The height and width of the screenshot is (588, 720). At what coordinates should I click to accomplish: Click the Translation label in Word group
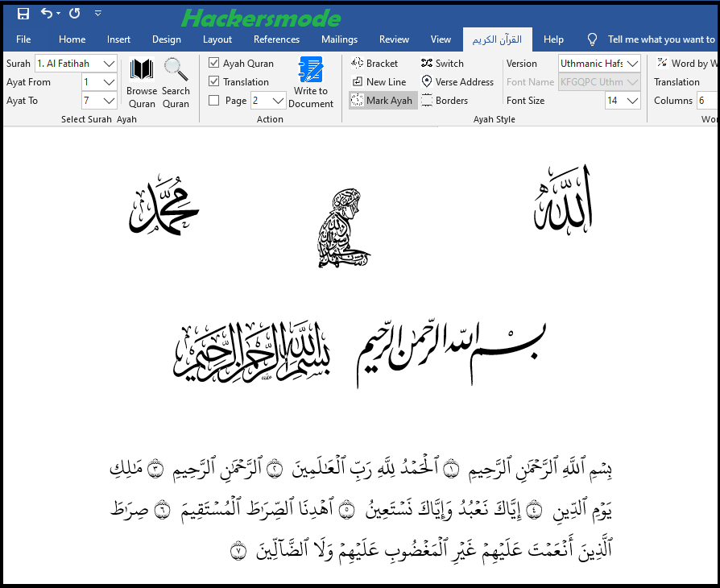(677, 82)
